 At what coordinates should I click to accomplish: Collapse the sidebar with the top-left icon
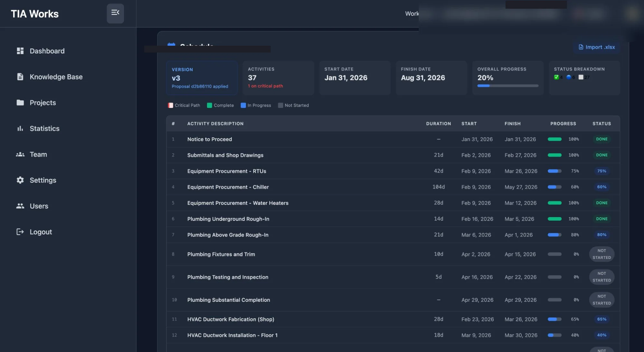tap(115, 14)
